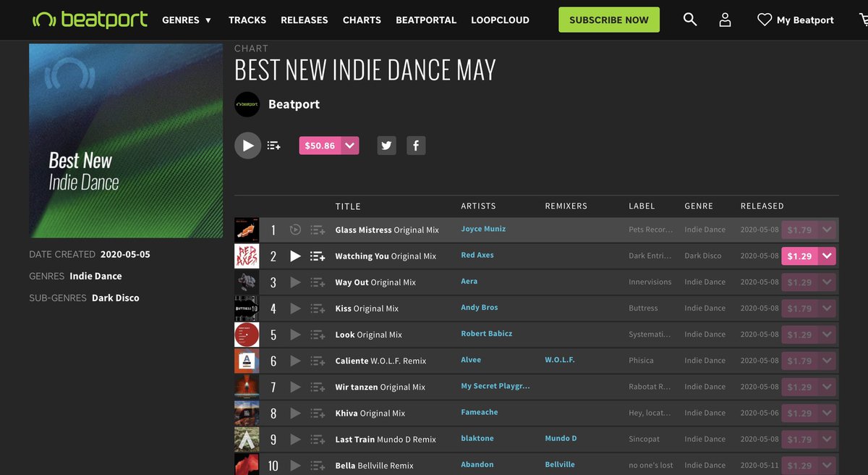Add Khiva to queue
The height and width of the screenshot is (475, 868).
tap(318, 413)
